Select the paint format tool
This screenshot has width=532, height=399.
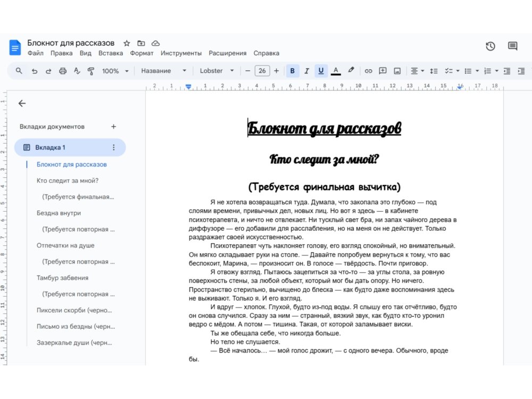pos(90,71)
